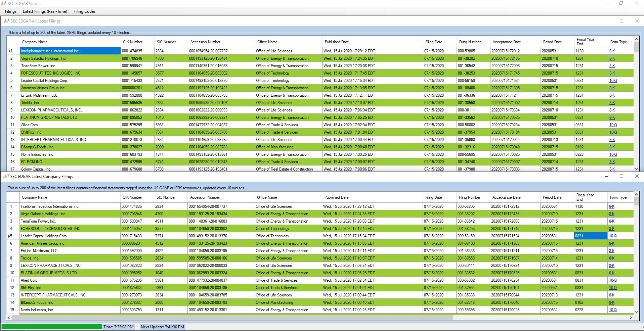Open 6-K link for PLATINUM GROUP METALS in Latest Company Filings
This screenshot has height=331, width=644.
[612, 273]
